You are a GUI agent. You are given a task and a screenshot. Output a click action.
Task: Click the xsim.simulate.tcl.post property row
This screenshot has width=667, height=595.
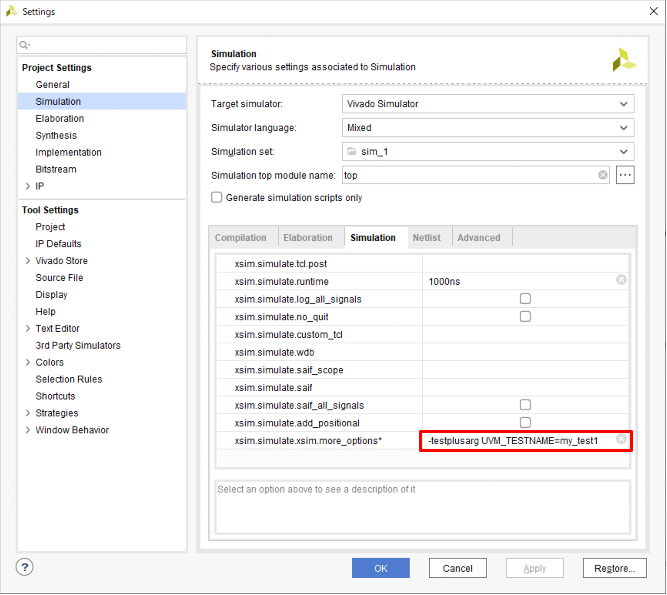coord(422,264)
